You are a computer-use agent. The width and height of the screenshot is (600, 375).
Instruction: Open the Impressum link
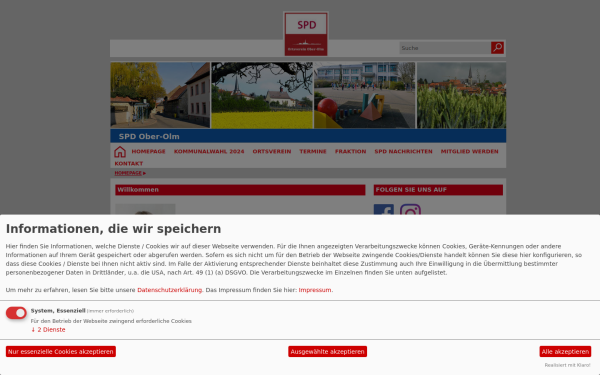click(x=315, y=290)
